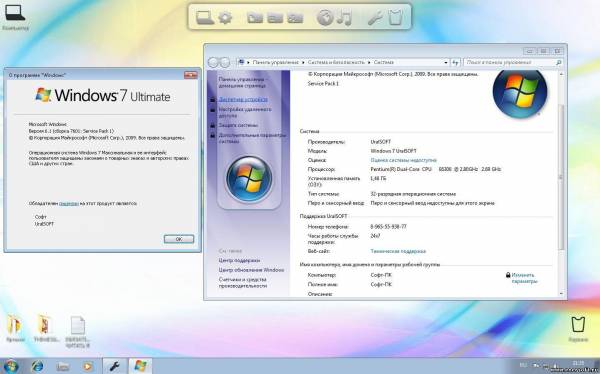600x374 pixels.
Task: Open Windows Update link in See also
Action: (x=251, y=270)
